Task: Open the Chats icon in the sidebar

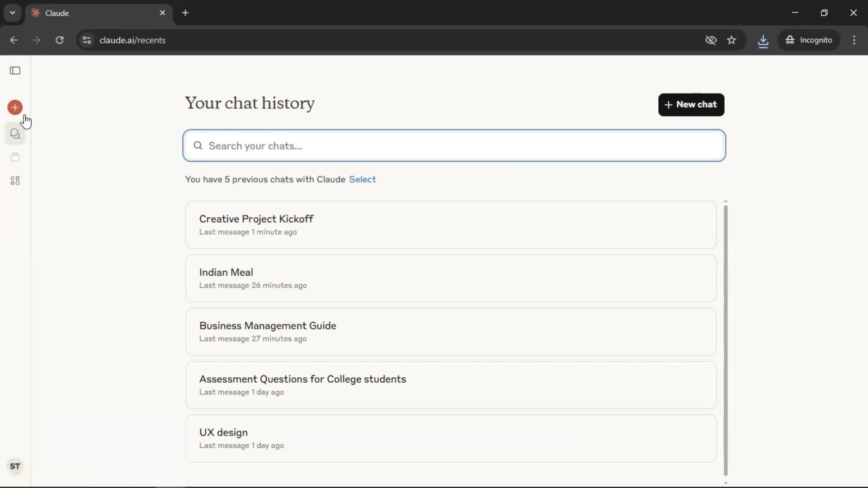Action: click(x=15, y=134)
